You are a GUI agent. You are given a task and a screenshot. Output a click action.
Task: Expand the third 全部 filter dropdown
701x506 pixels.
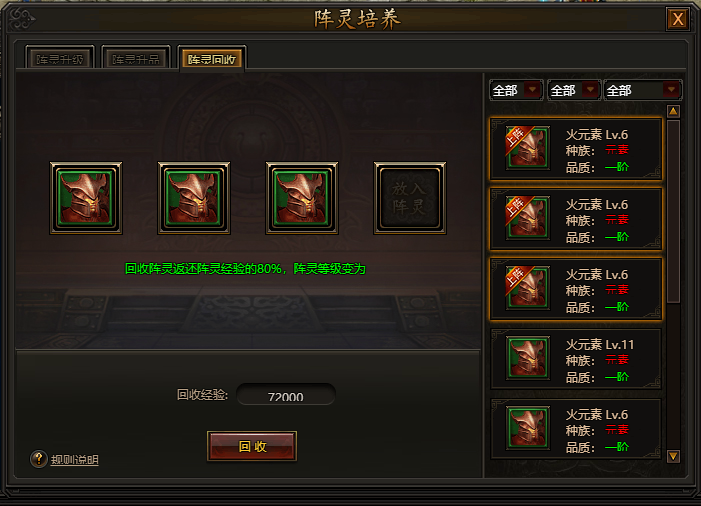click(x=643, y=90)
